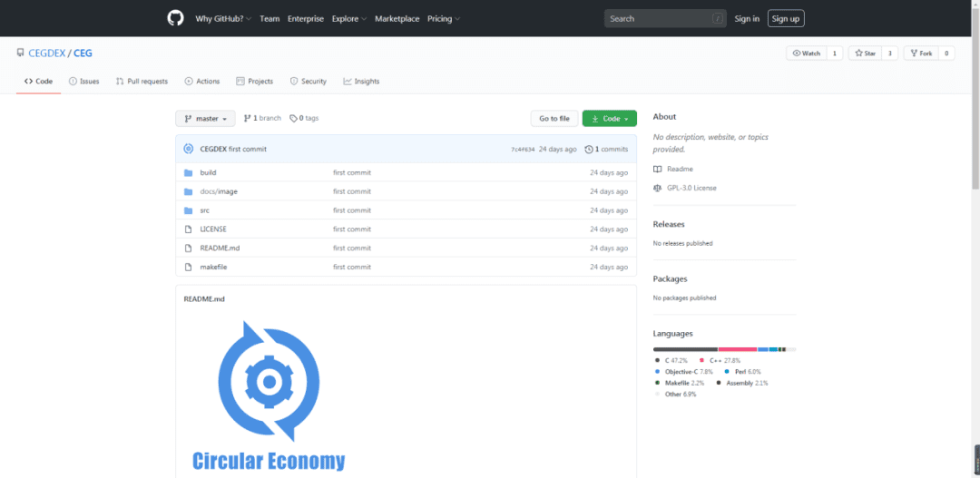Image resolution: width=980 pixels, height=478 pixels.
Task: Click the branch icon beside 1 branch
Action: [247, 118]
